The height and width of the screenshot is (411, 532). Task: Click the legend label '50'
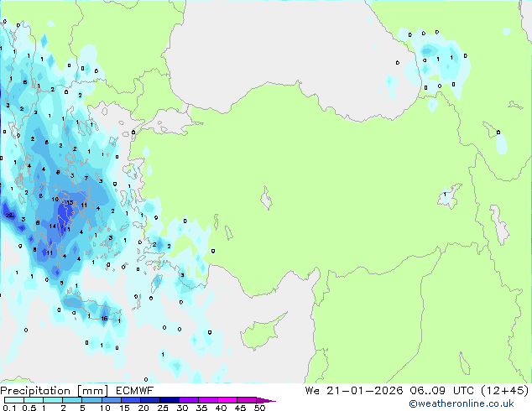[259, 408]
